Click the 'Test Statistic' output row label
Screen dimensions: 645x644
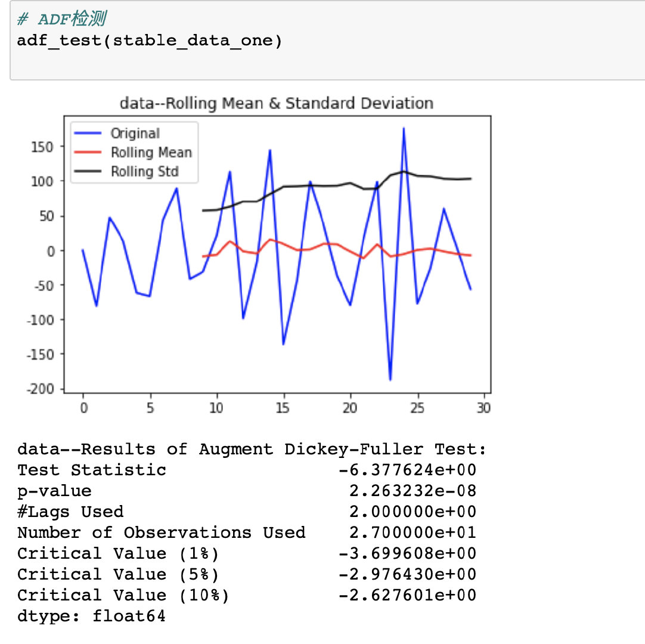(x=92, y=470)
